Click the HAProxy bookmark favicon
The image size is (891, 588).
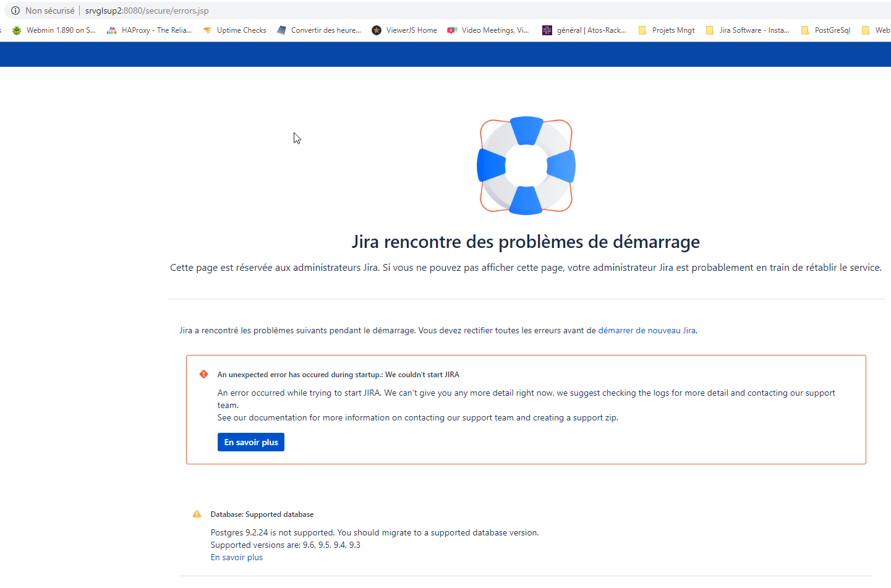[112, 30]
